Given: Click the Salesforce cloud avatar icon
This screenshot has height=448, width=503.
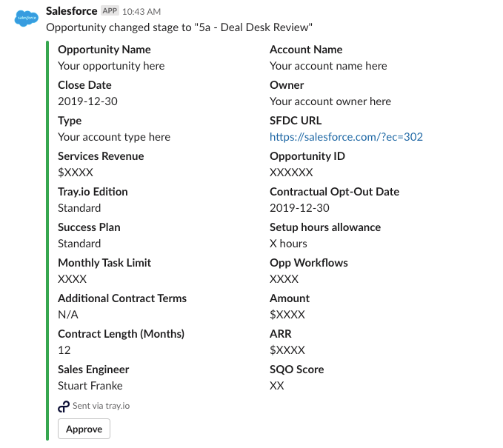Looking at the screenshot, I should click(x=27, y=18).
